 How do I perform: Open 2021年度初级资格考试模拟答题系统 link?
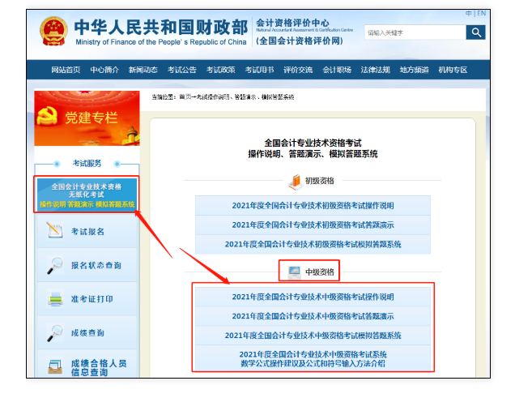click(313, 244)
